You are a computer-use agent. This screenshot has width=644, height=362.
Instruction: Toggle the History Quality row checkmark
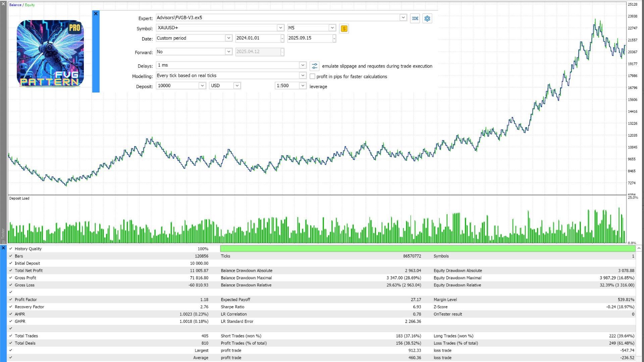click(x=11, y=249)
